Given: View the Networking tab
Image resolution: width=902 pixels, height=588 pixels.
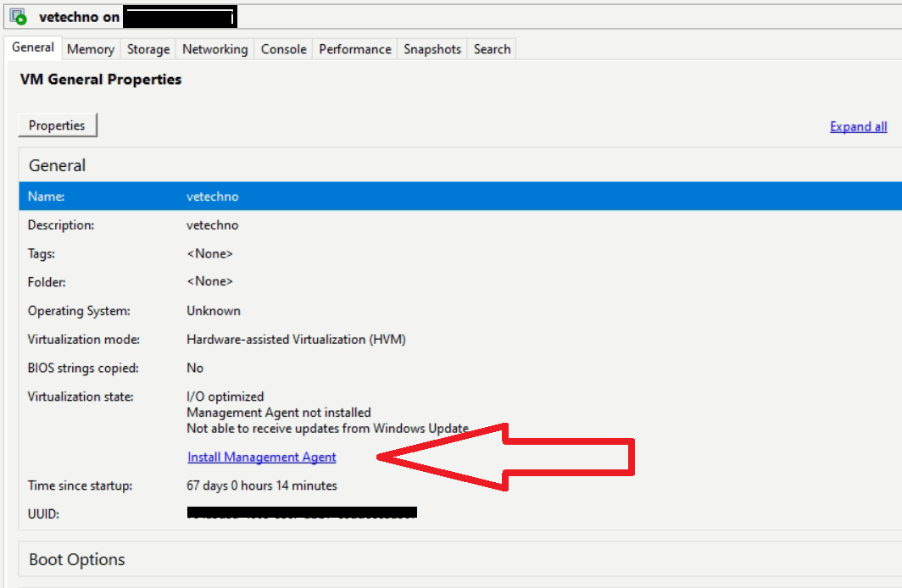Looking at the screenshot, I should [x=214, y=48].
